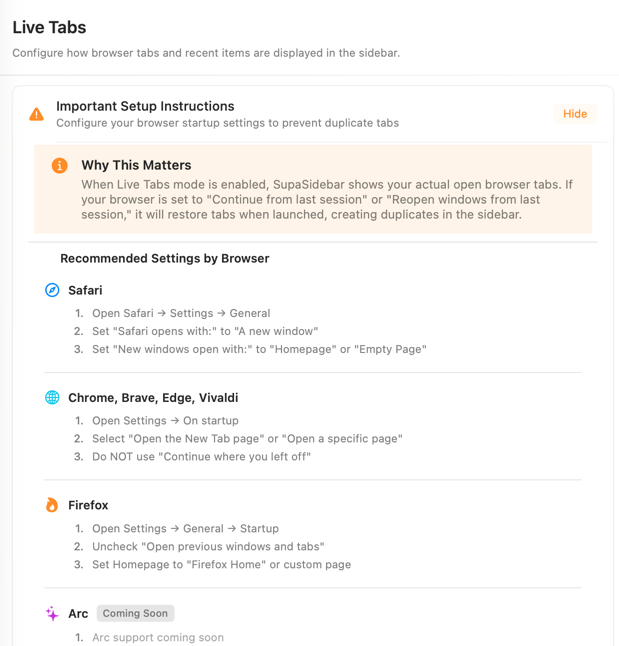This screenshot has height=646, width=619.
Task: Select the Firefox section title
Action: (88, 505)
